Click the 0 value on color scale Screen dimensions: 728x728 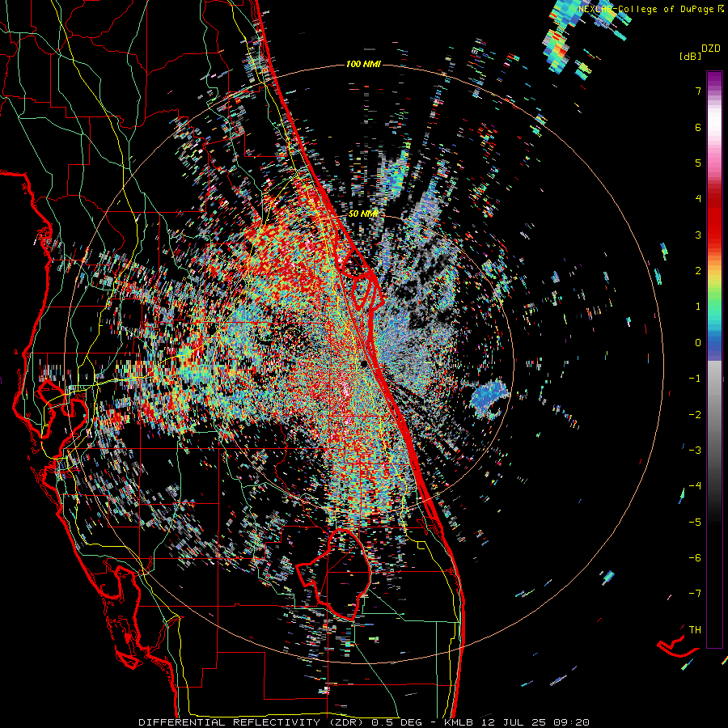click(698, 343)
